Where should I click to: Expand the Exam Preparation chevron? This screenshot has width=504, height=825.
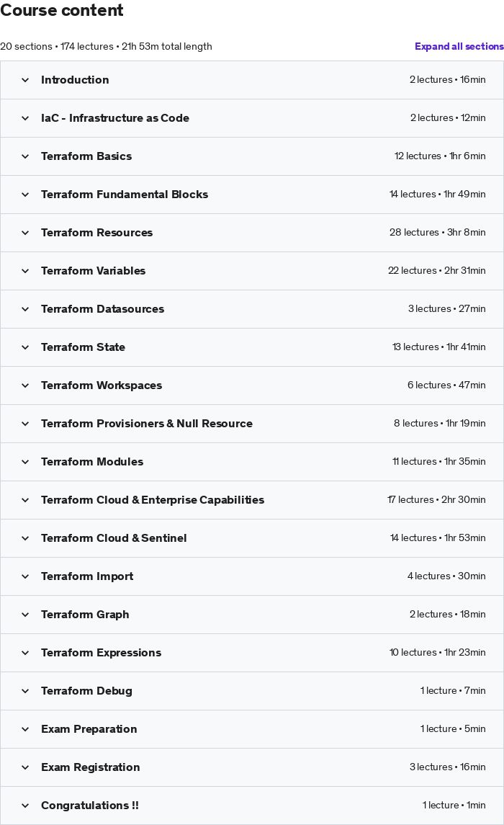click(x=25, y=729)
